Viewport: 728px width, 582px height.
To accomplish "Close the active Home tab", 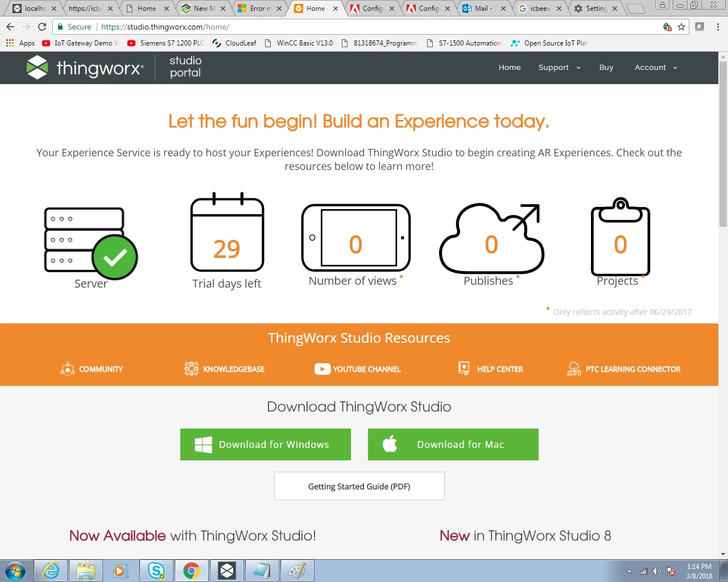I will click(336, 9).
